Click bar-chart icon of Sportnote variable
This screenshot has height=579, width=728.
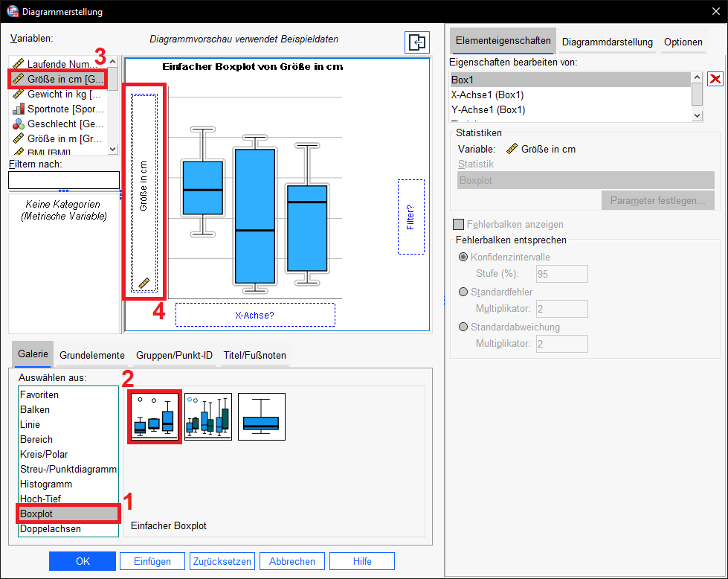point(18,109)
